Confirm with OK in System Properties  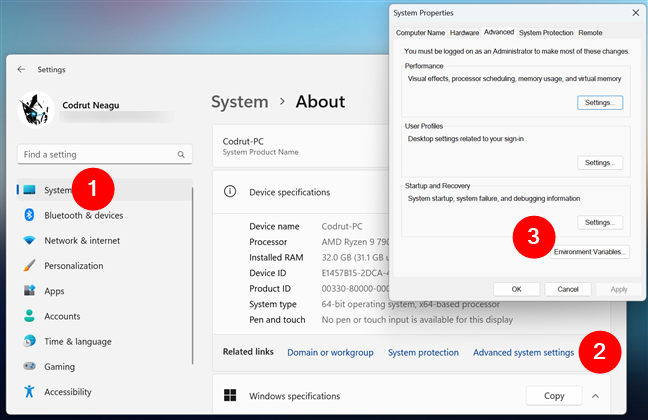coord(517,289)
